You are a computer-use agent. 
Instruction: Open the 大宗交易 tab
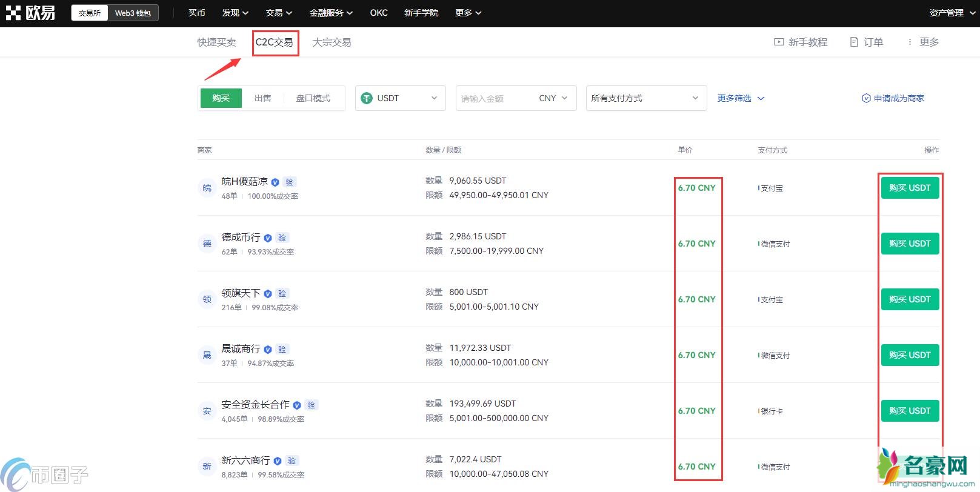pos(332,42)
